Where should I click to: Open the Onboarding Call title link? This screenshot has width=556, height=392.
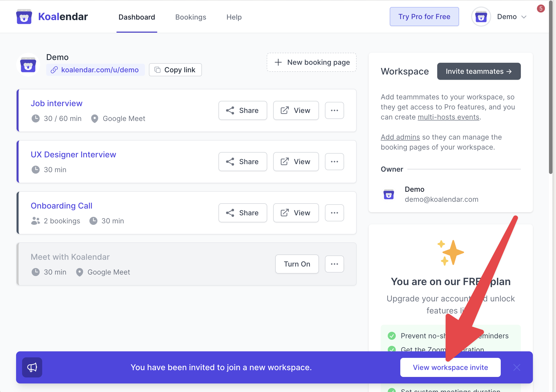[62, 206]
